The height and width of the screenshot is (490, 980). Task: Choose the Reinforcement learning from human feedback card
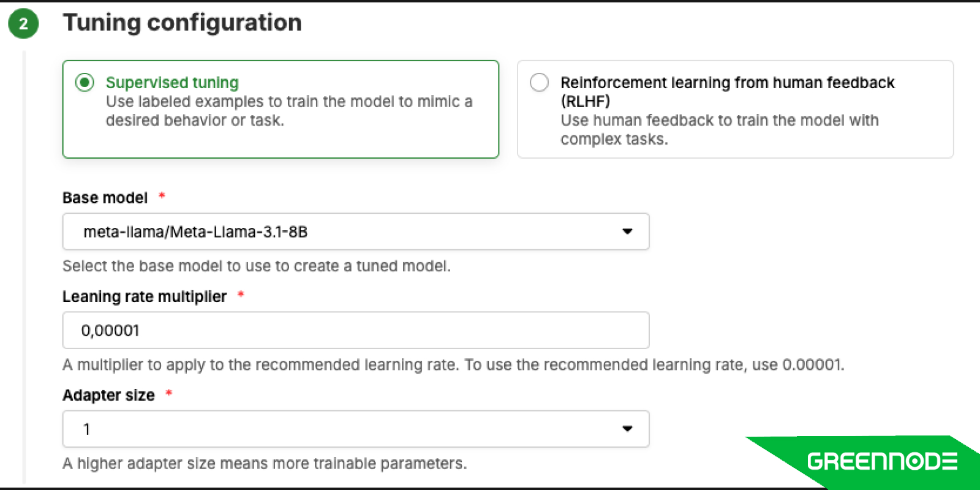tap(735, 109)
